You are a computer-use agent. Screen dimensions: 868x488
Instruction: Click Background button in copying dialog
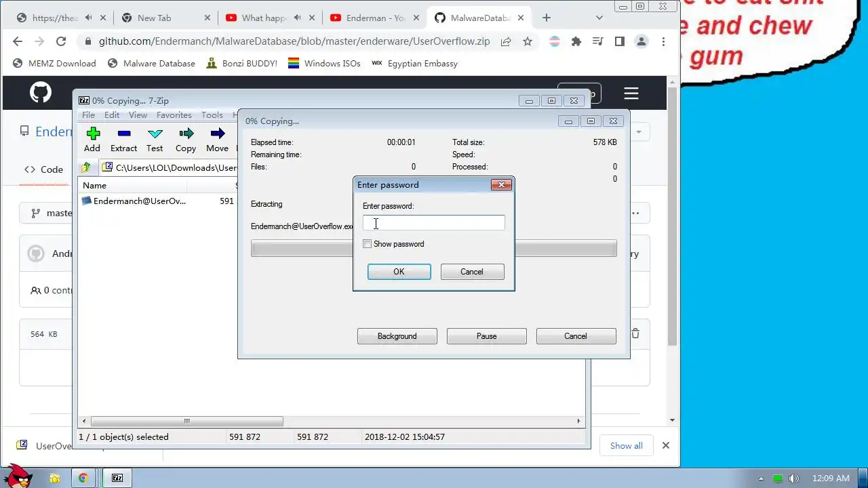(397, 336)
